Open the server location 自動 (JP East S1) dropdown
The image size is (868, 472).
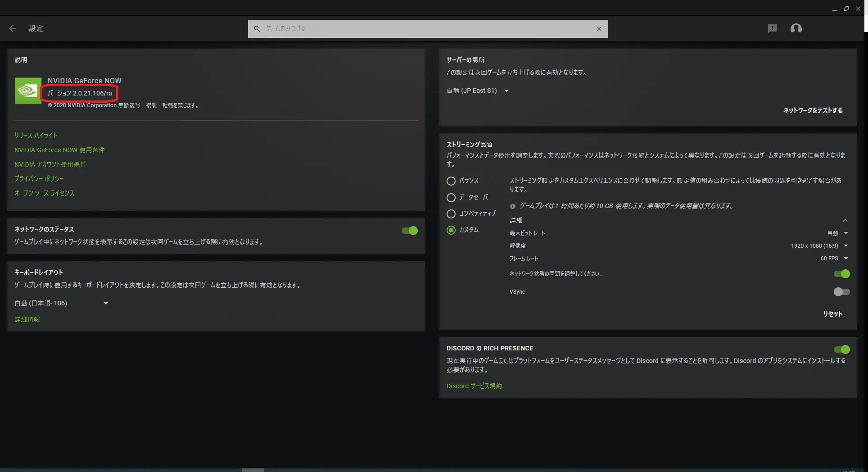tap(478, 91)
